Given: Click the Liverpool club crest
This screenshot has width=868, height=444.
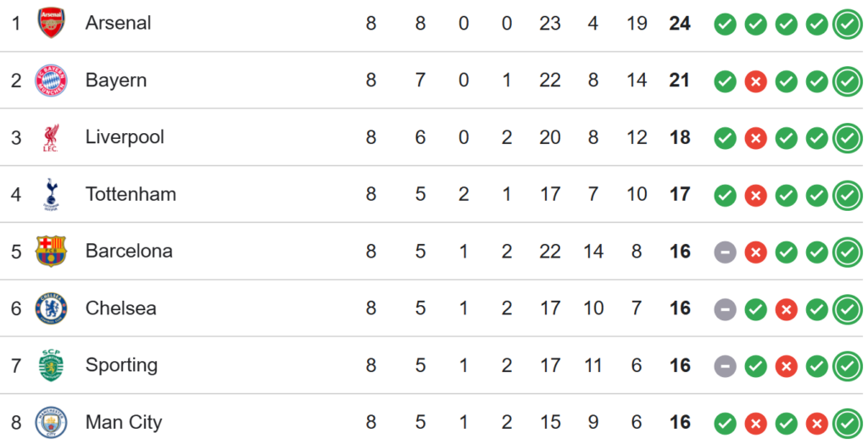Looking at the screenshot, I should coord(51,137).
